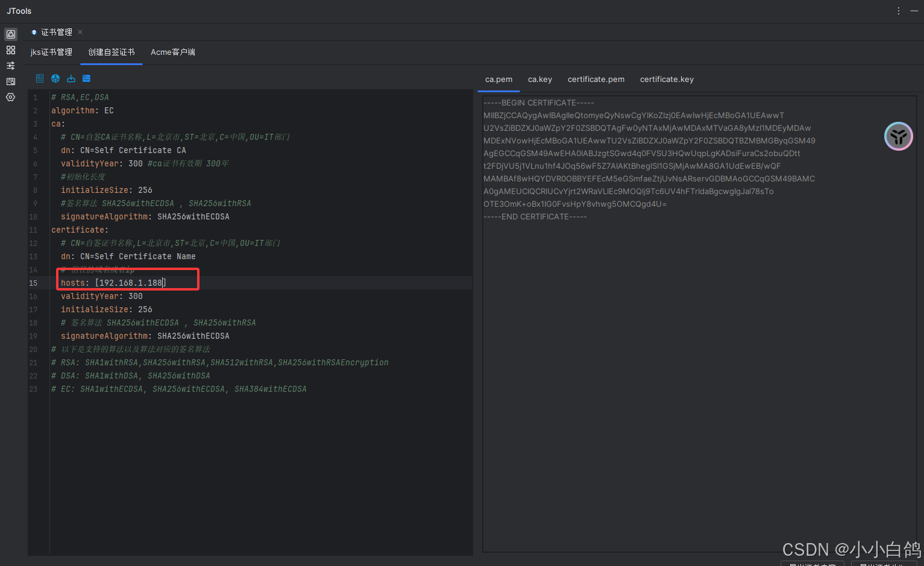Place cursor in the hosts line of editor
Screen dimensions: 924x566
click(130, 283)
